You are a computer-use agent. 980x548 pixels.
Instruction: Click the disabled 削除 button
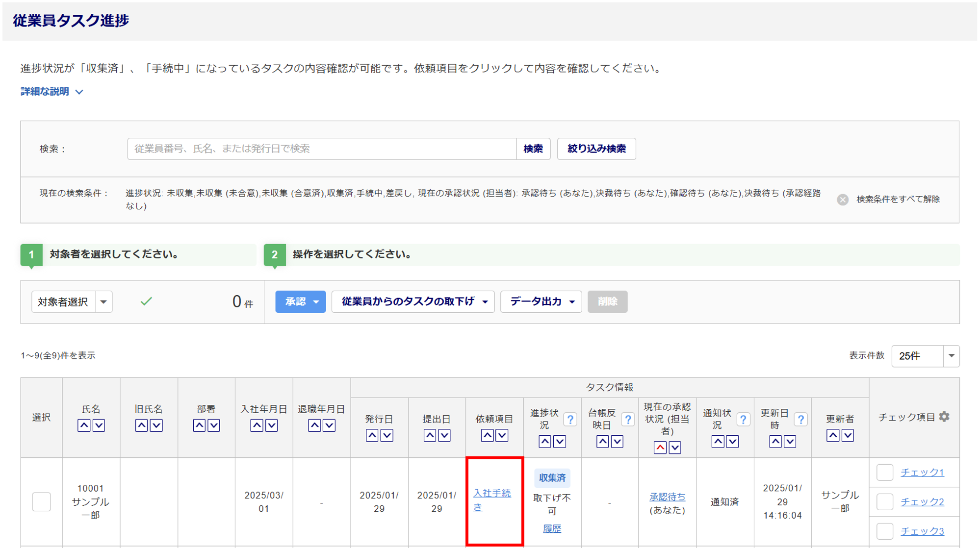(607, 301)
